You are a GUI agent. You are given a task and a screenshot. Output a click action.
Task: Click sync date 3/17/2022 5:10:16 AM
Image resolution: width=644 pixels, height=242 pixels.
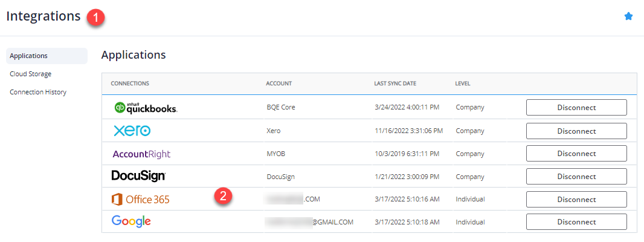(x=407, y=199)
